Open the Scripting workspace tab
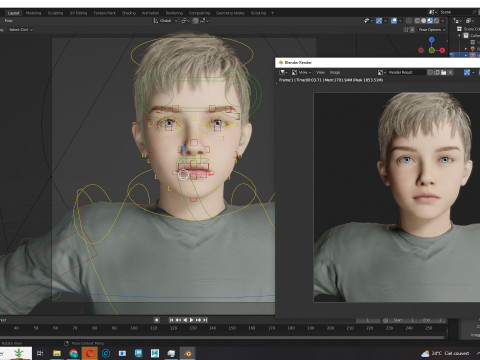 [258, 13]
